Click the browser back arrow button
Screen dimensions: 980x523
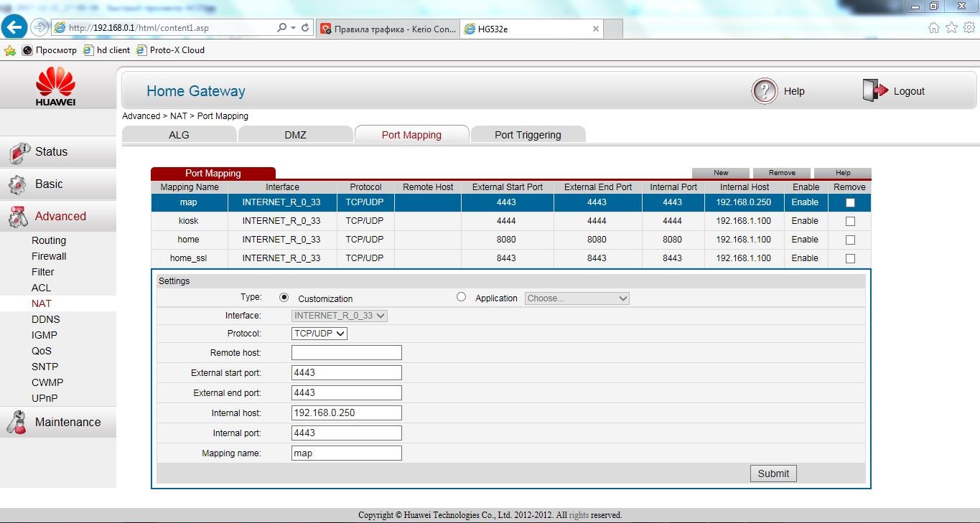coord(14,27)
